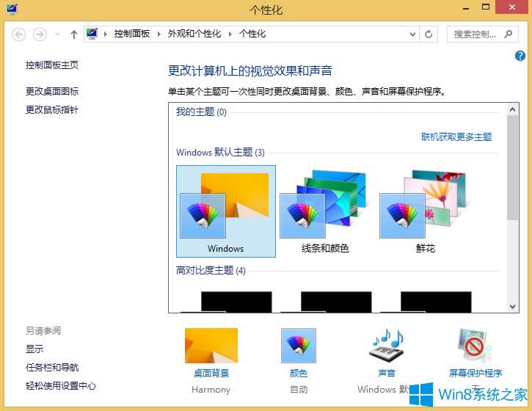Open 显示 under 另请参阅

click(34, 349)
